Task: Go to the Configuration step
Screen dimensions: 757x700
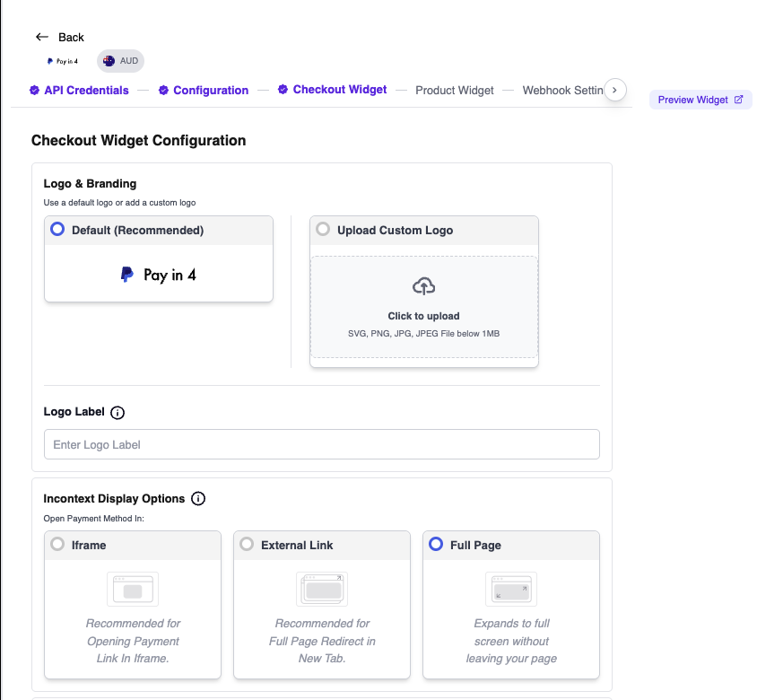Action: point(211,91)
